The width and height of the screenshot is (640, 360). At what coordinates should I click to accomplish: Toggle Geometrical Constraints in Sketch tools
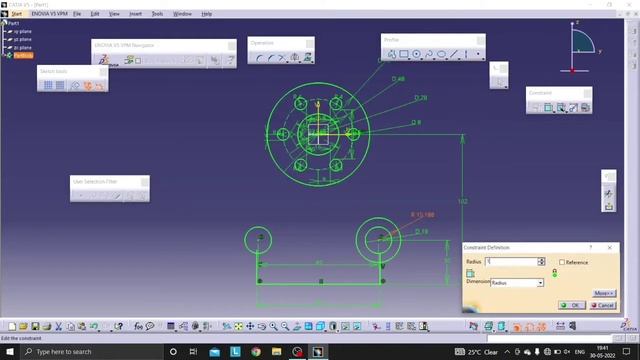click(88, 85)
